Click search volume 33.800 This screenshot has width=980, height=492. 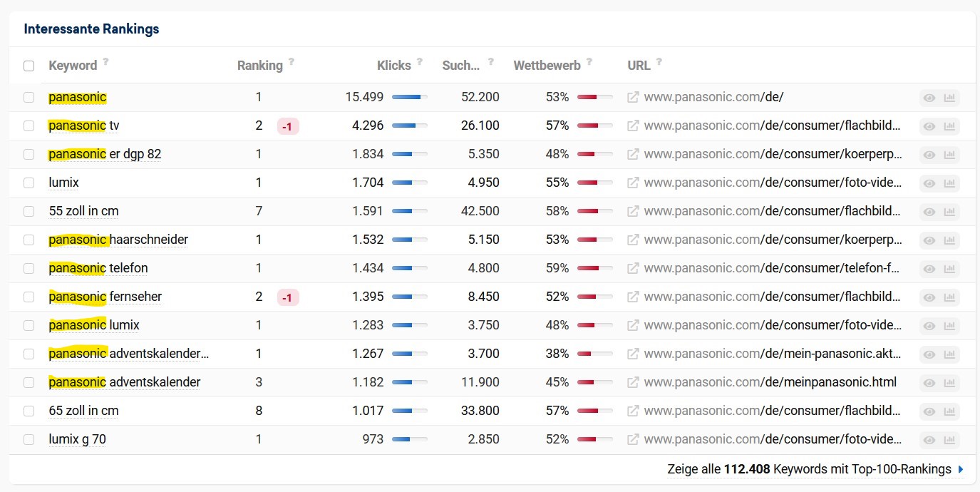[480, 411]
